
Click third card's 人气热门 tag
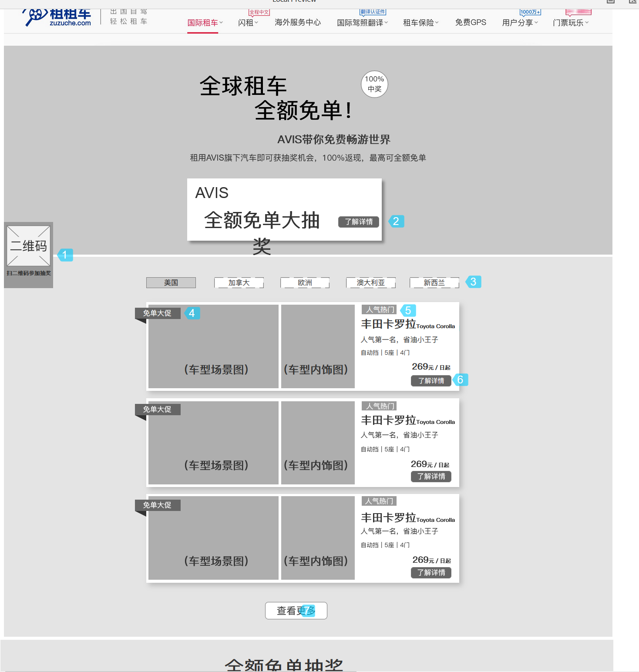tap(379, 501)
